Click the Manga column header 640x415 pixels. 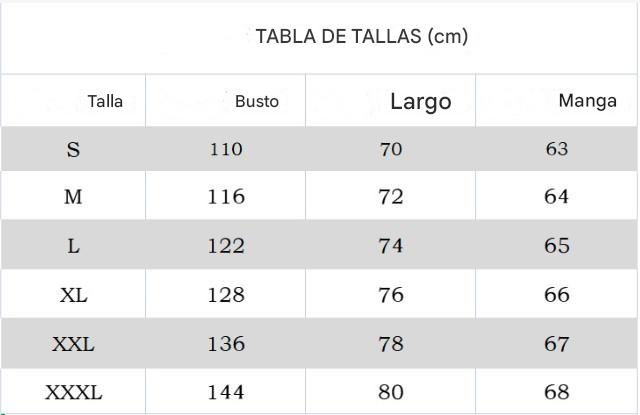pos(587,101)
